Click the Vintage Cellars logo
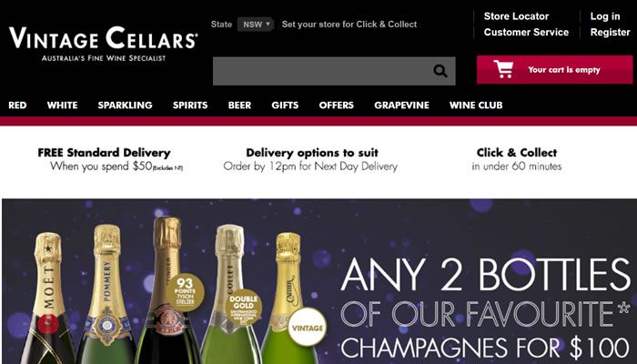This screenshot has height=364, width=637. tap(103, 43)
